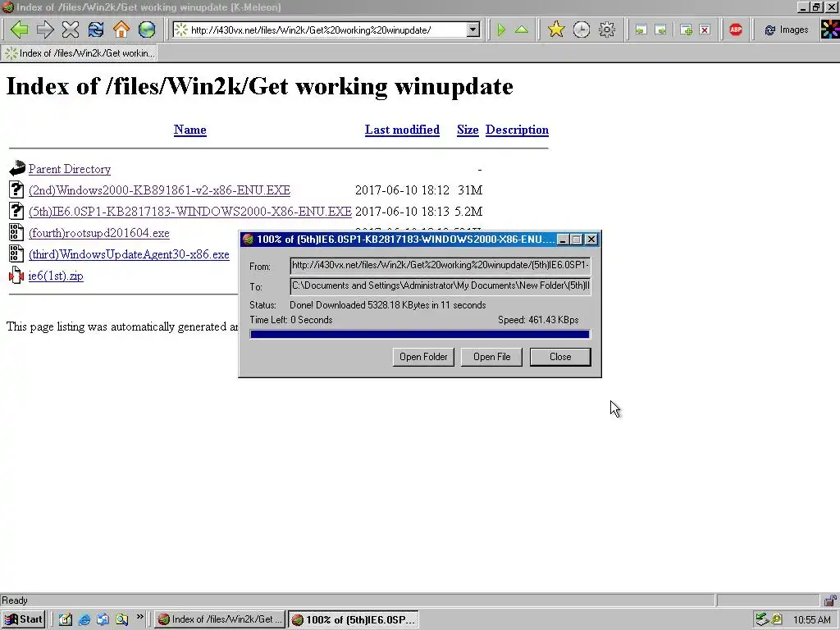Switch to the previous tab icon
840x630 pixels.
[x=641, y=30]
